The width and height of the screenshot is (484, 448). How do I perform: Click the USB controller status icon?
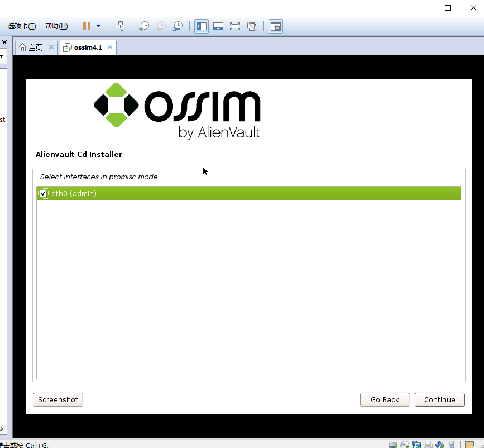pos(452,445)
